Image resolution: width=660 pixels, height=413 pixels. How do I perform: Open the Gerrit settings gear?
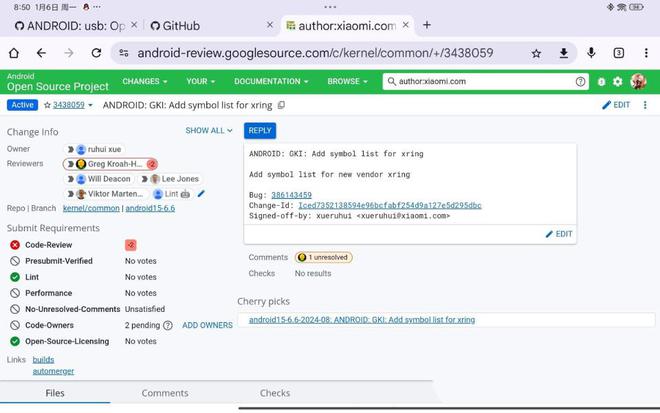(x=617, y=82)
